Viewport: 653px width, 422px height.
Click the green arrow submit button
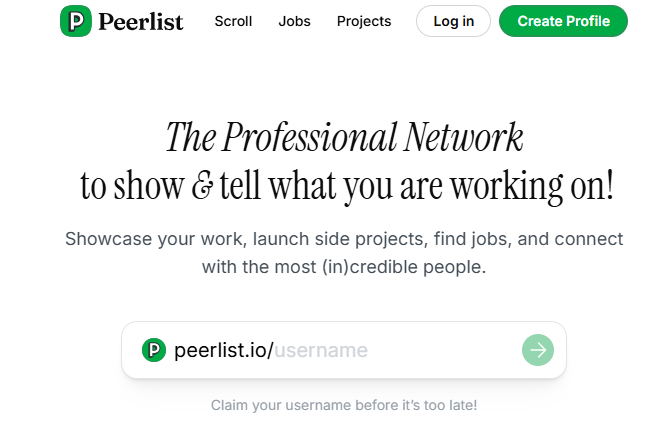click(538, 350)
